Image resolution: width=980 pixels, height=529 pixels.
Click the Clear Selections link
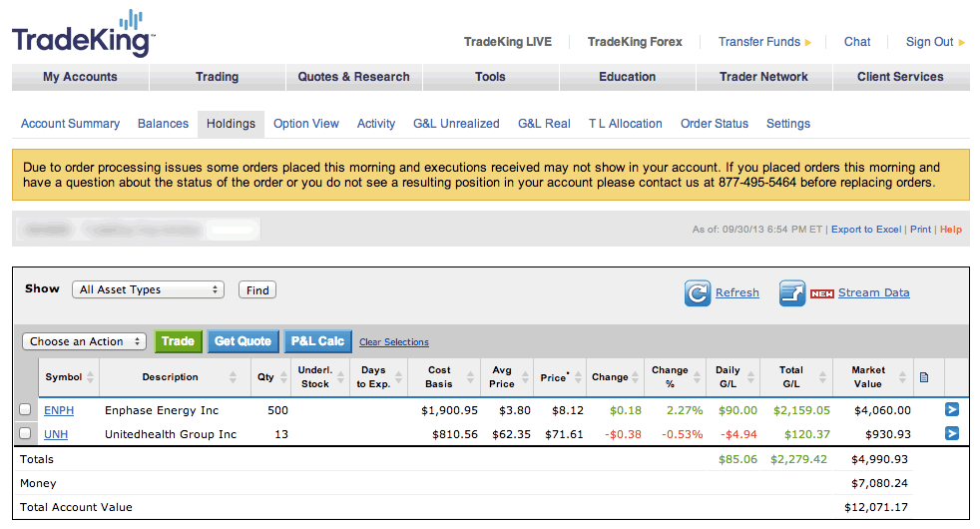point(394,342)
